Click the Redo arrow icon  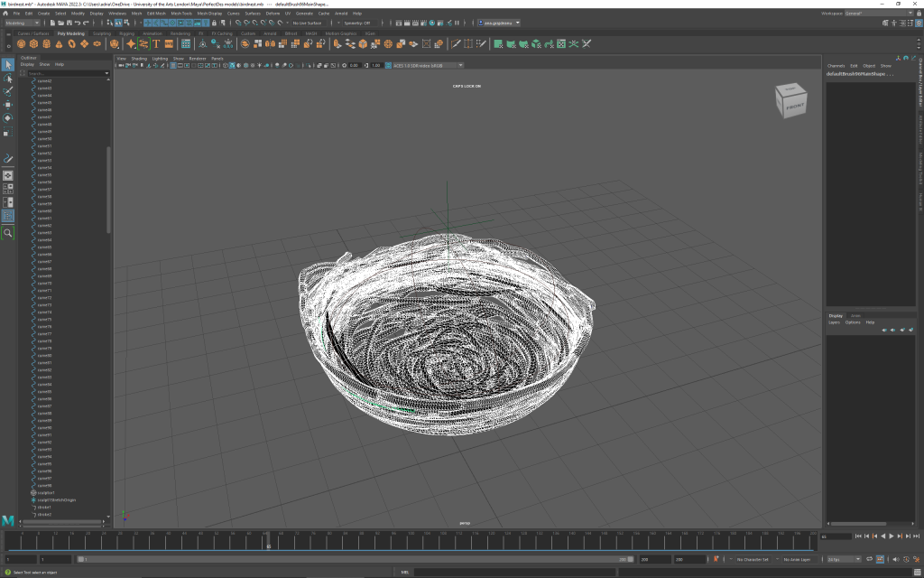(x=86, y=23)
